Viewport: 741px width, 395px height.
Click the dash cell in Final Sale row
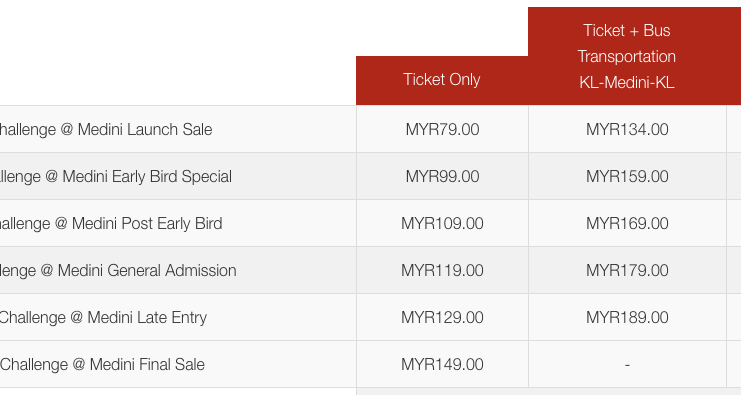tap(627, 364)
